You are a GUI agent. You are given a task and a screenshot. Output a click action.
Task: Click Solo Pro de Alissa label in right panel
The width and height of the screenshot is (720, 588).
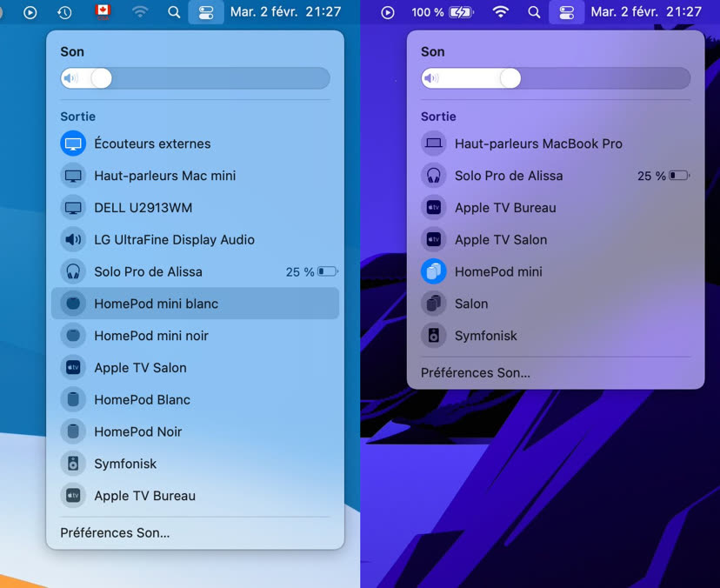509,176
